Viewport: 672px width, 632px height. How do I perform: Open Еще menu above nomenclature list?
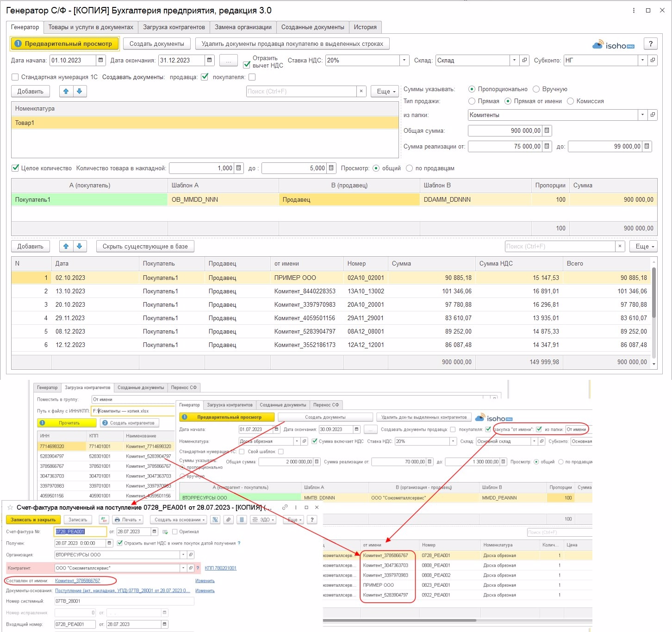click(x=385, y=91)
